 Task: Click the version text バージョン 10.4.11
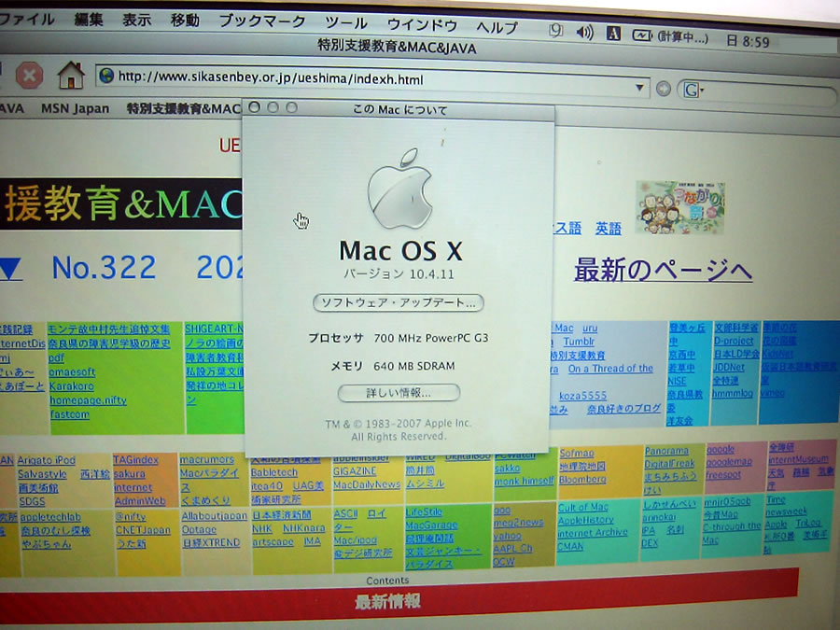(x=399, y=274)
